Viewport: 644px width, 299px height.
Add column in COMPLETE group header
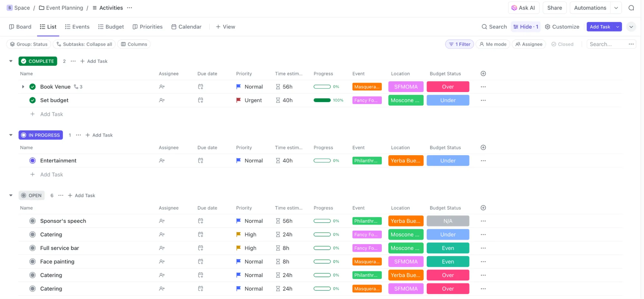[x=483, y=73]
